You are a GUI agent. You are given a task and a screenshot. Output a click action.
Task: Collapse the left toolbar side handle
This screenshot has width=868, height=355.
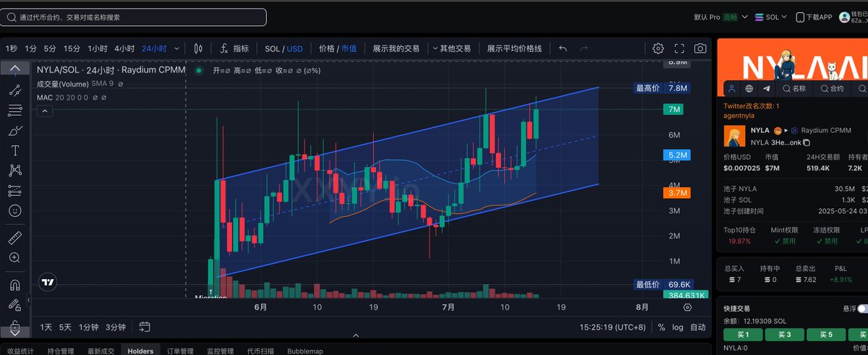(30, 299)
